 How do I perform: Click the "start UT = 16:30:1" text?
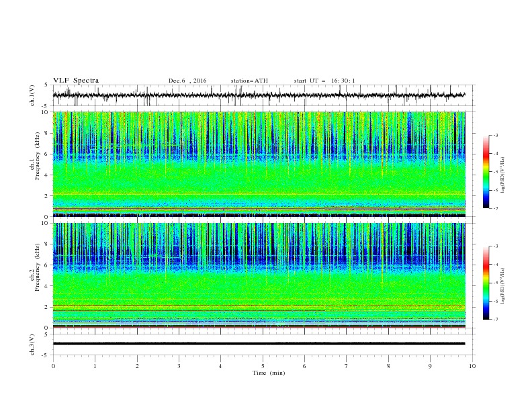(x=324, y=81)
